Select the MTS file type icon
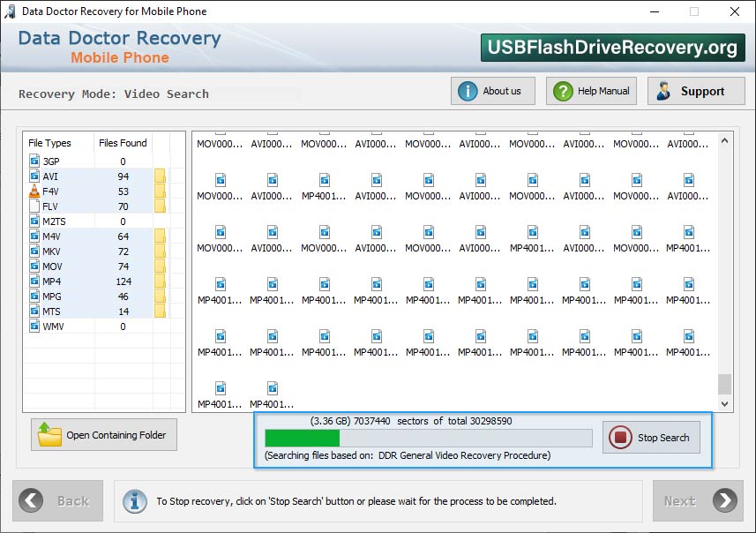This screenshot has height=533, width=756. [x=34, y=311]
